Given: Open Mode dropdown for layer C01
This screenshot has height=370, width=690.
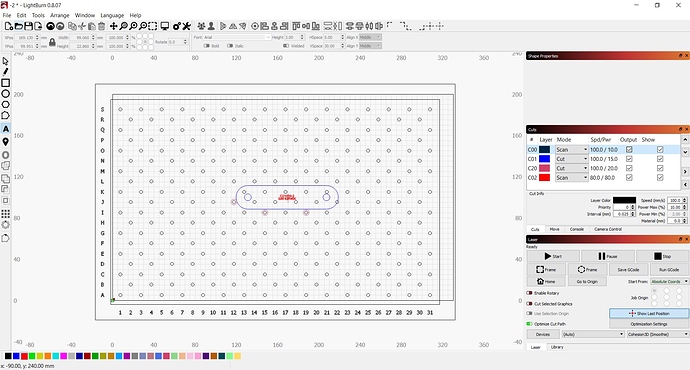Looking at the screenshot, I should coord(571,159).
